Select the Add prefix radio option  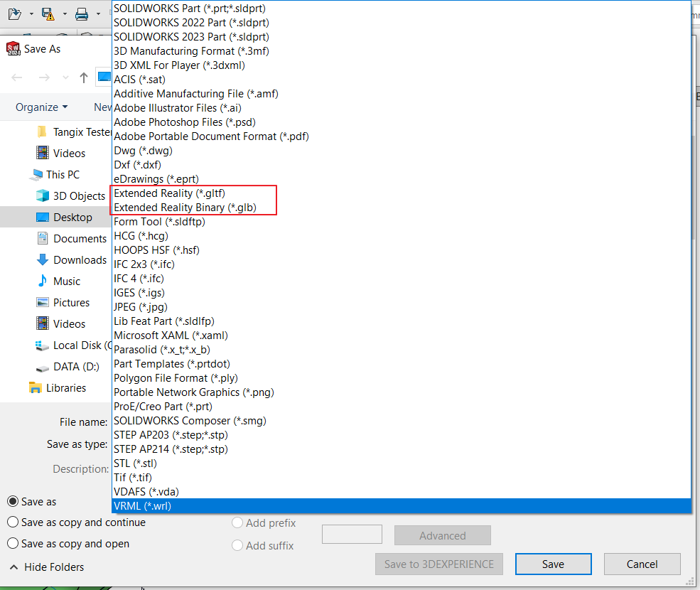(x=264, y=522)
